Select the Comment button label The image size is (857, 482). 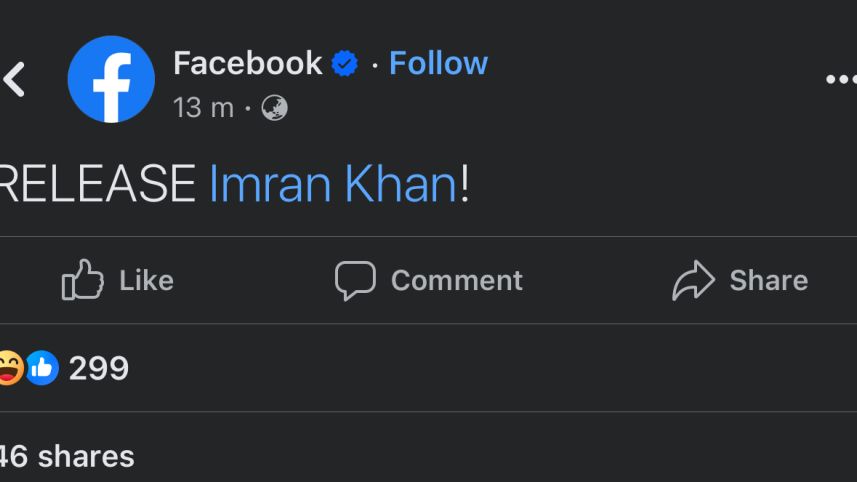coord(456,280)
